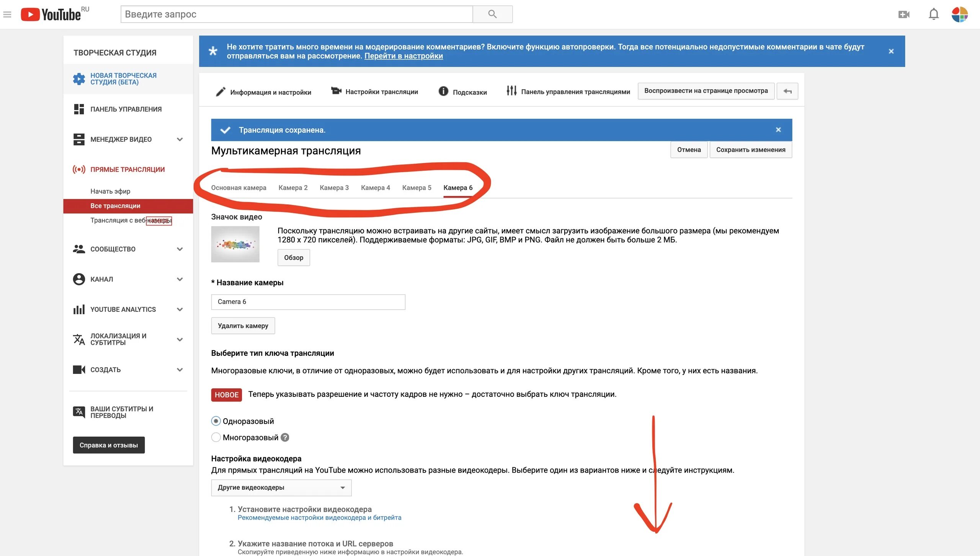Select Одноразовый stream key radio button
This screenshot has height=556, width=980.
coord(216,421)
